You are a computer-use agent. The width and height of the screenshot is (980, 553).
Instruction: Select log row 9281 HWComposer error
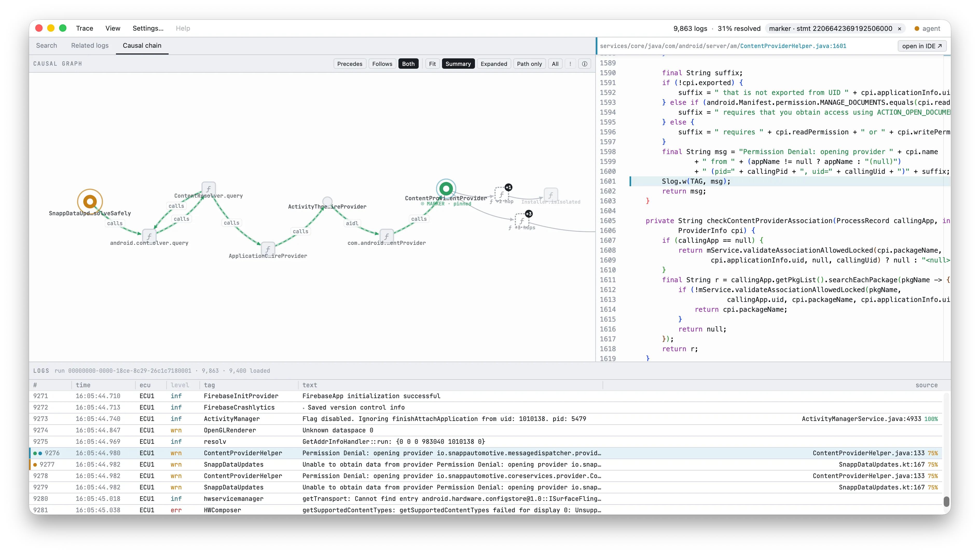(x=486, y=510)
